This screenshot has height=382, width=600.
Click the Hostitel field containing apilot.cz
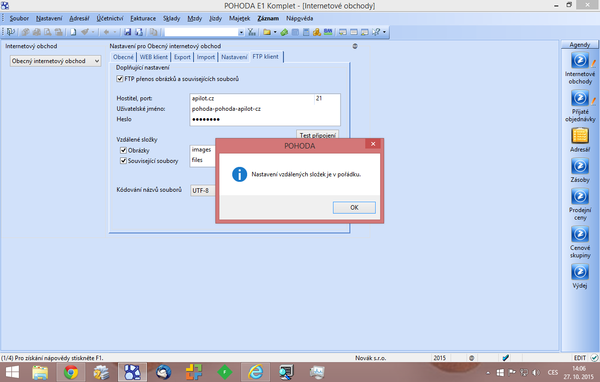click(252, 99)
